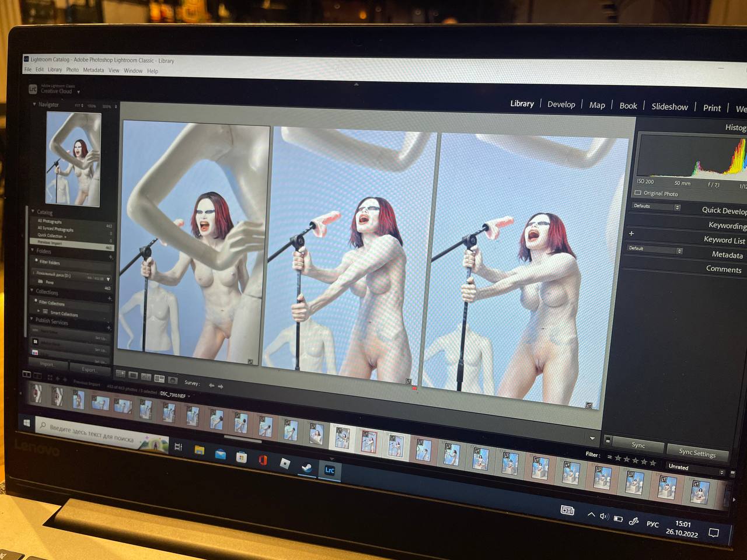747x560 pixels.
Task: Click the Survey previous arrow
Action: pyautogui.click(x=211, y=385)
